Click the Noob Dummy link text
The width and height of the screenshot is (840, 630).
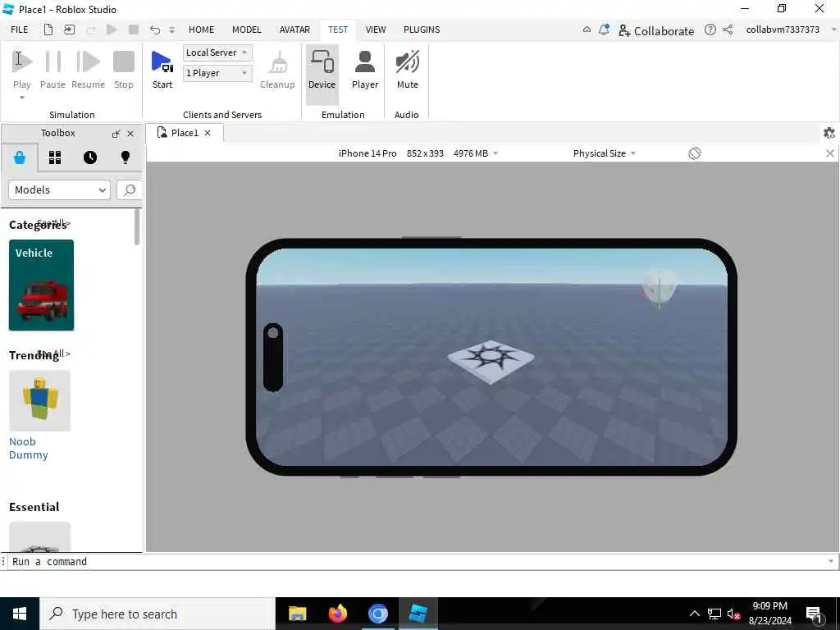click(29, 449)
